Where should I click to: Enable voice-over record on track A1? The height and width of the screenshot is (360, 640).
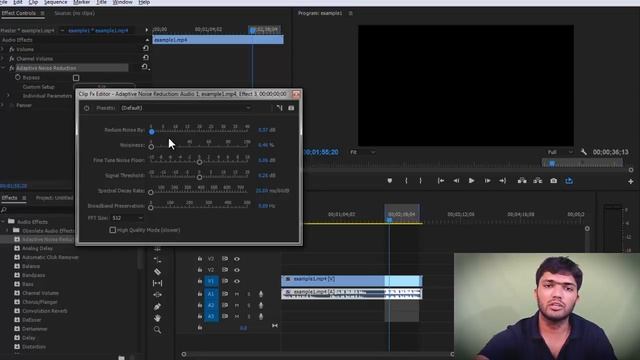[x=261, y=294]
